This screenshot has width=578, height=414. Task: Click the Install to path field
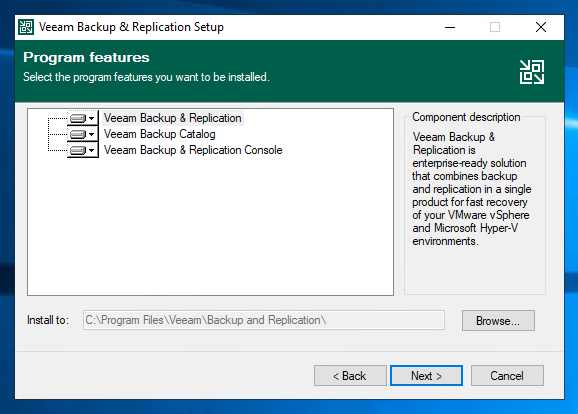(264, 320)
